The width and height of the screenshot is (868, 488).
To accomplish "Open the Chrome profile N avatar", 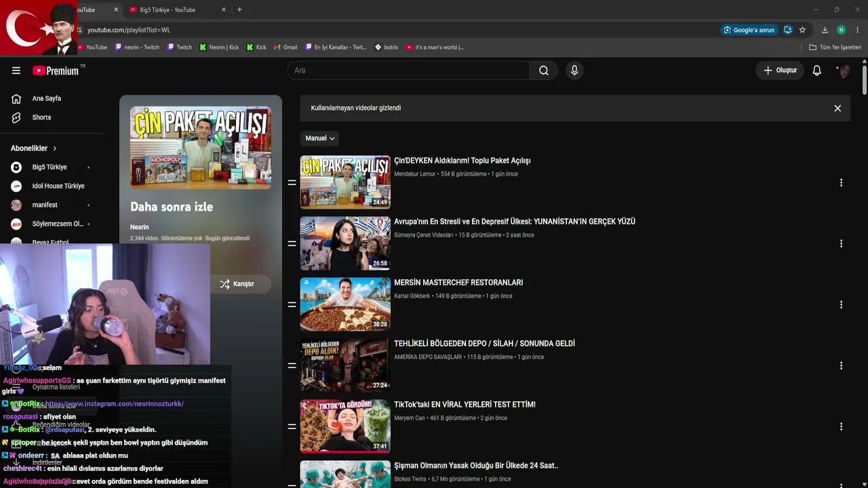I will click(841, 30).
